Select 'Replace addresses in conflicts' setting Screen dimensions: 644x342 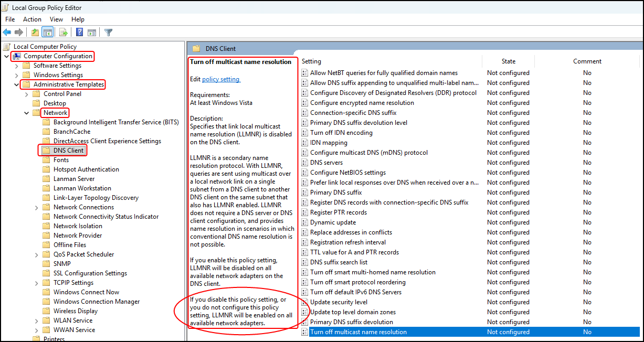351,232
